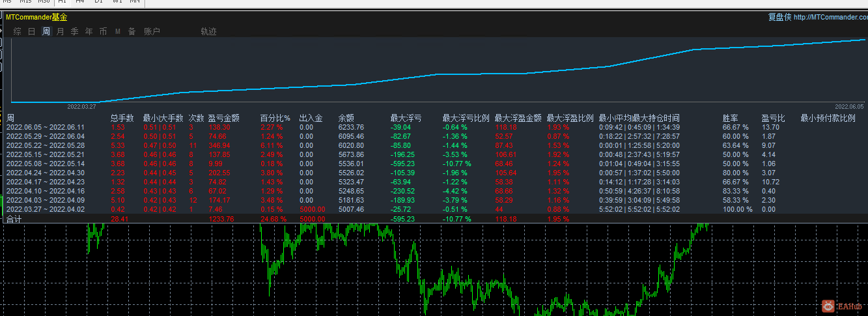The height and width of the screenshot is (316, 868).
Task: Click the 余额 column header
Action: click(x=346, y=119)
